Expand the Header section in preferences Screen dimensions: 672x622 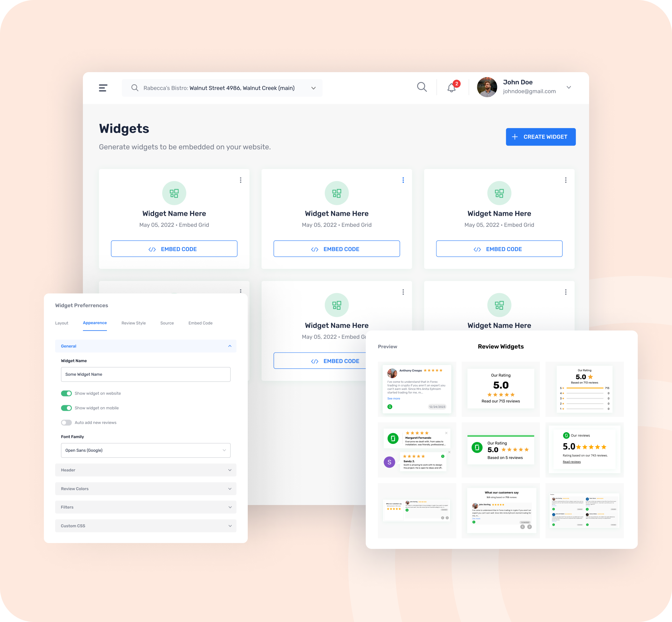tap(145, 470)
